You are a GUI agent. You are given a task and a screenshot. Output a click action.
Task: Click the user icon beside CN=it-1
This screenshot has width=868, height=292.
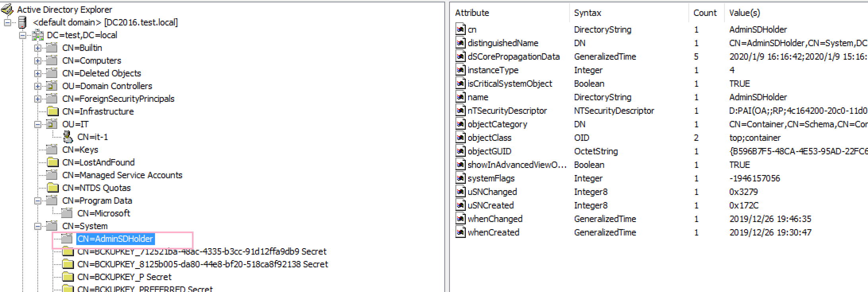(68, 137)
